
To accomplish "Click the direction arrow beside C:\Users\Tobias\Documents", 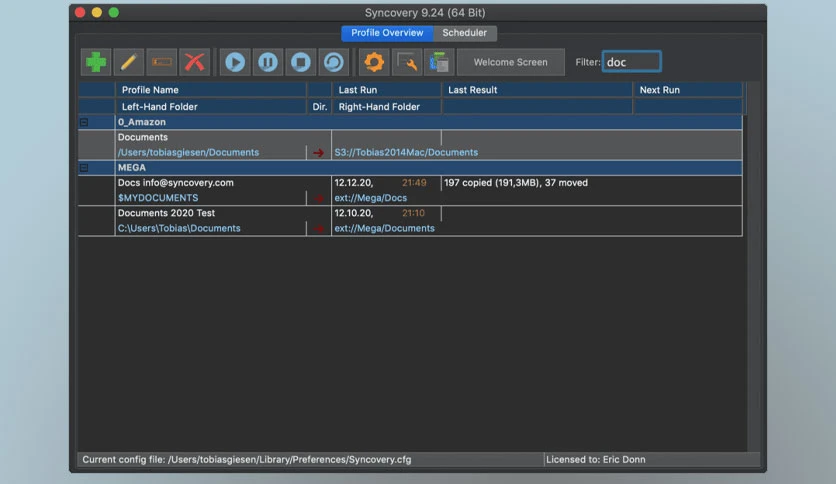I will (x=319, y=229).
